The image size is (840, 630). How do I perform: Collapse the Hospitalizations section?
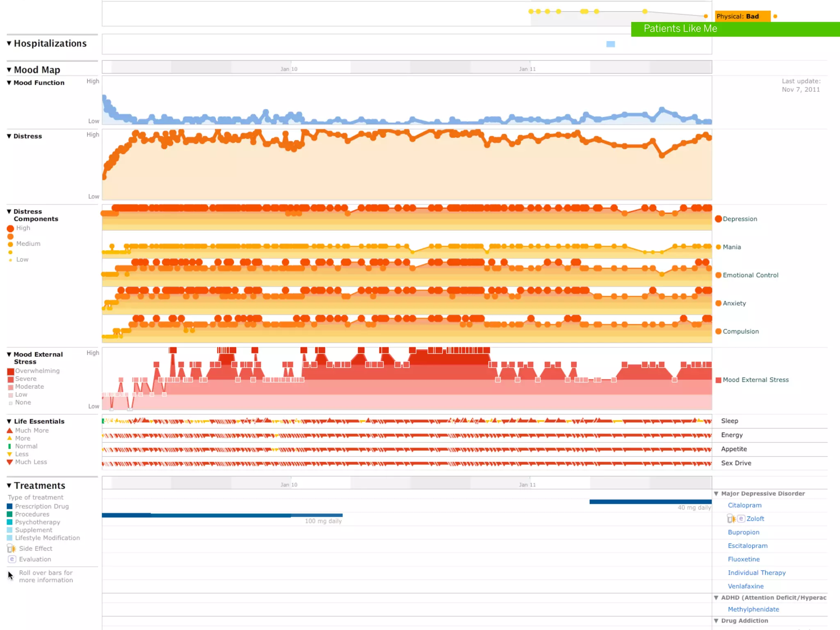9,43
